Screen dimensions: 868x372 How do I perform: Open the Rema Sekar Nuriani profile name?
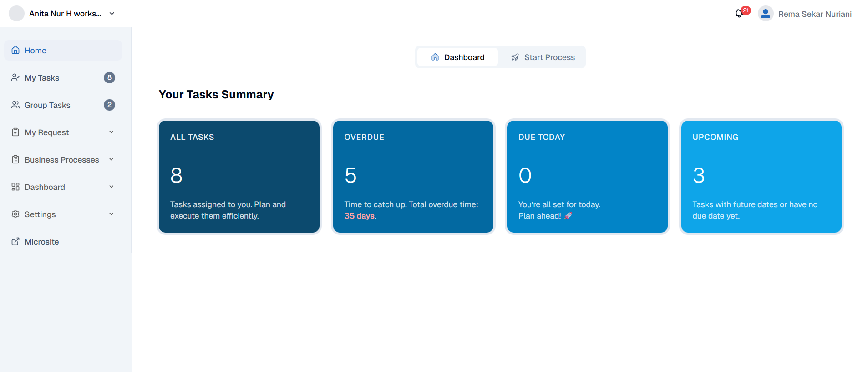[x=815, y=14]
